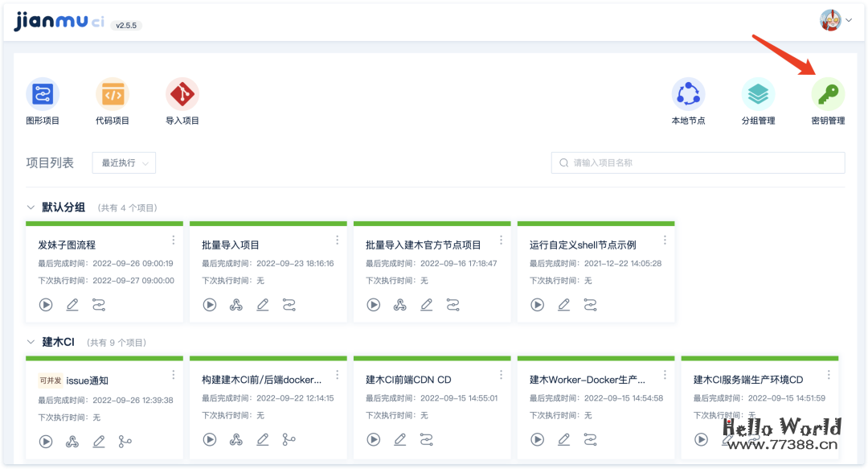Open the 批量导入项目 project title
The image size is (868, 469).
point(231,245)
